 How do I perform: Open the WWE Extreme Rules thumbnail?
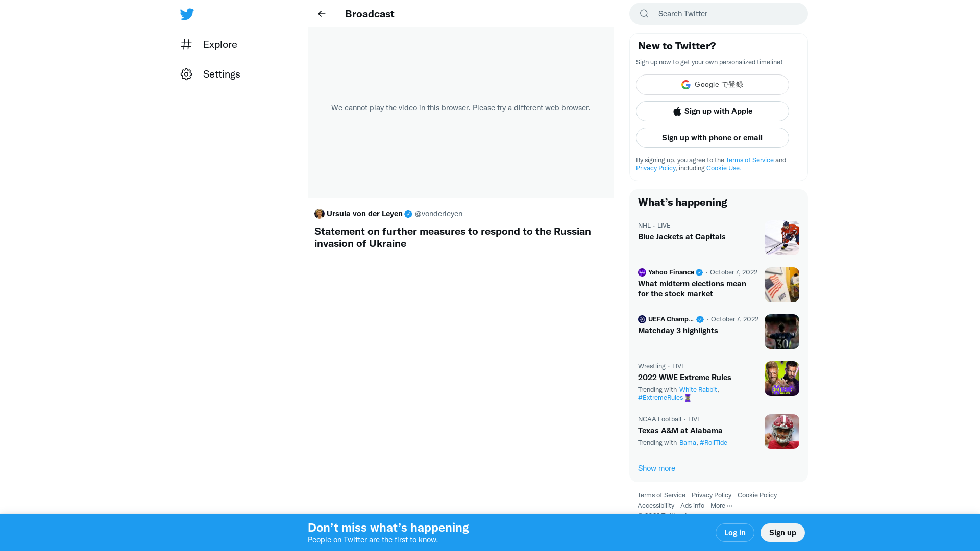[782, 379]
